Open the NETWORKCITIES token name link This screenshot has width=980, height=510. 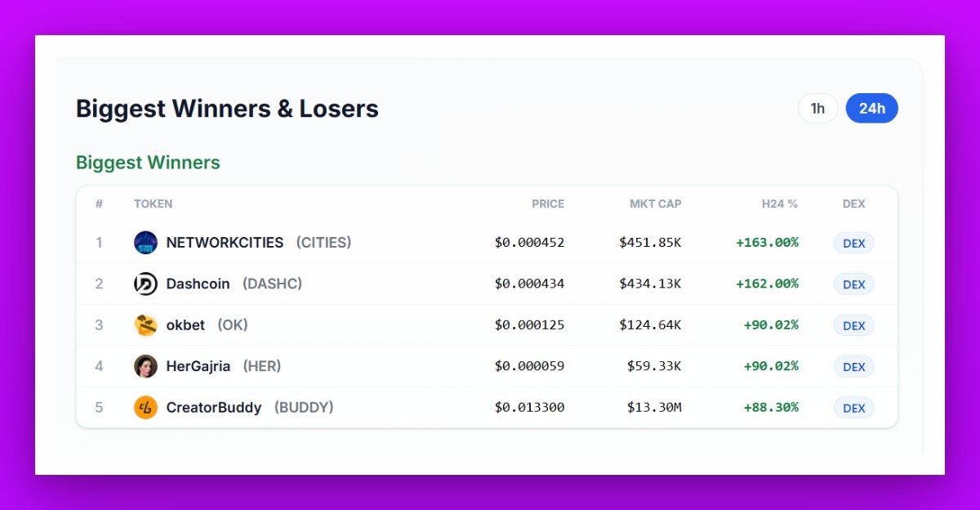click(225, 243)
